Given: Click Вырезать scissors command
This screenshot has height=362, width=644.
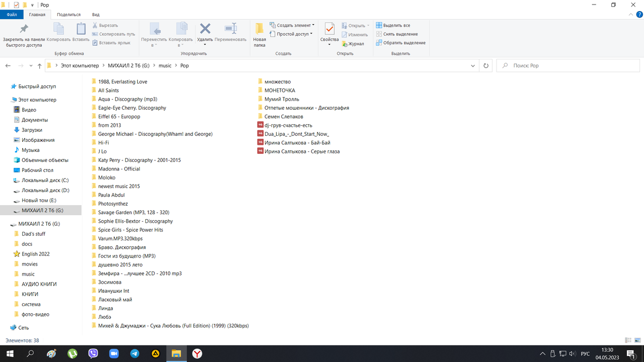Looking at the screenshot, I should pyautogui.click(x=106, y=25).
